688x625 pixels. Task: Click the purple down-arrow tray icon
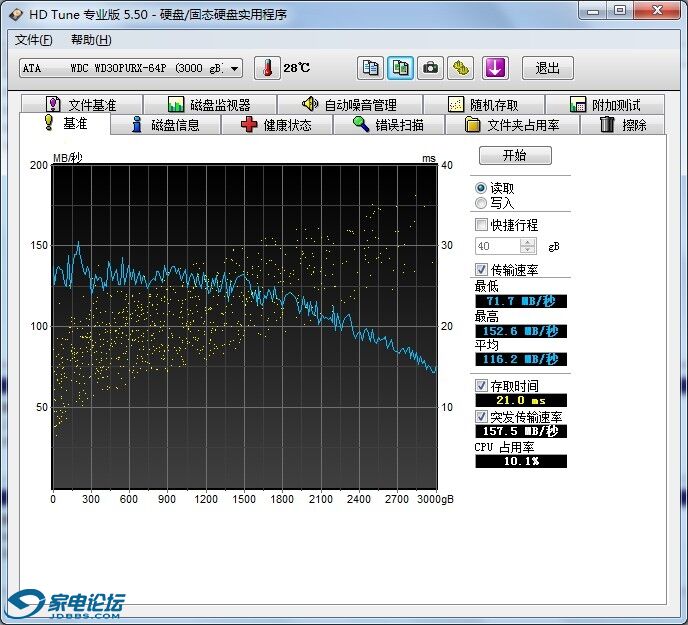pyautogui.click(x=495, y=68)
